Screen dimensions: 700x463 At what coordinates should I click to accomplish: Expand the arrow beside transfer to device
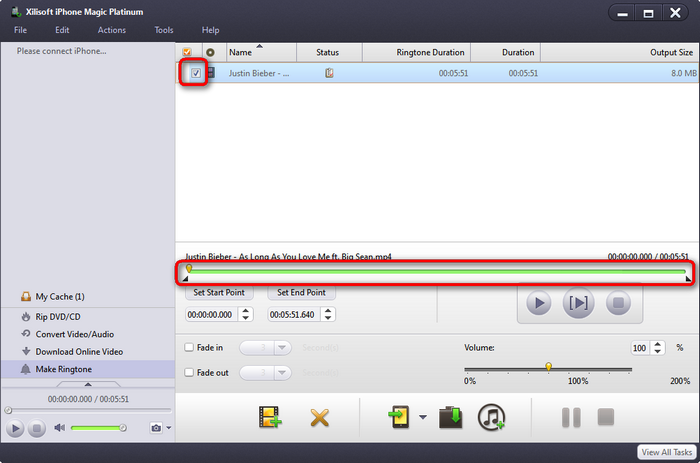coord(423,418)
